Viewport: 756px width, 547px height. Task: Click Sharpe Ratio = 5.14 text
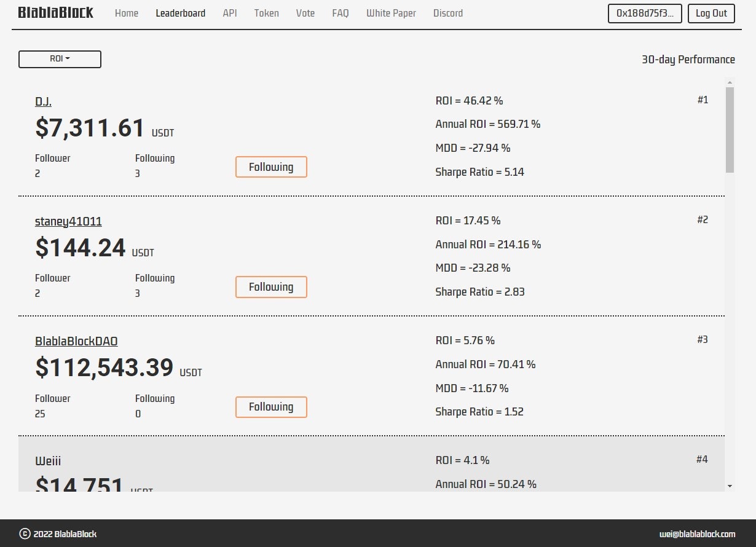point(479,172)
